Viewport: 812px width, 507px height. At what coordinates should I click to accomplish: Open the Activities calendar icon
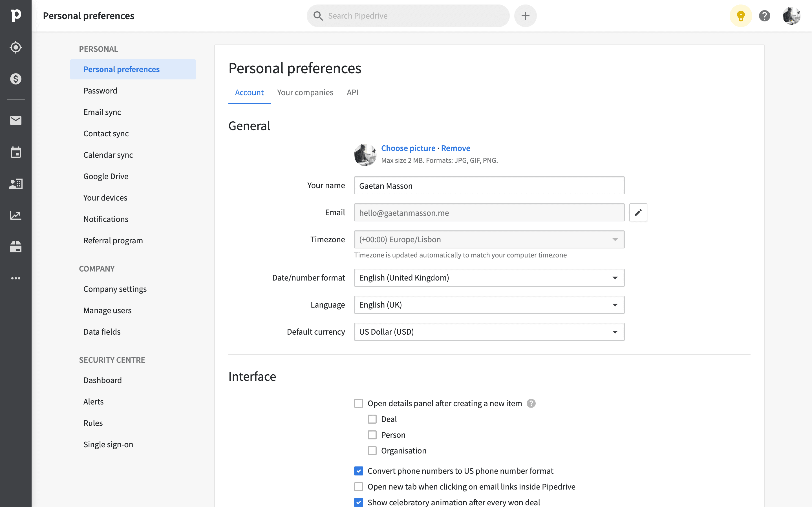click(16, 152)
